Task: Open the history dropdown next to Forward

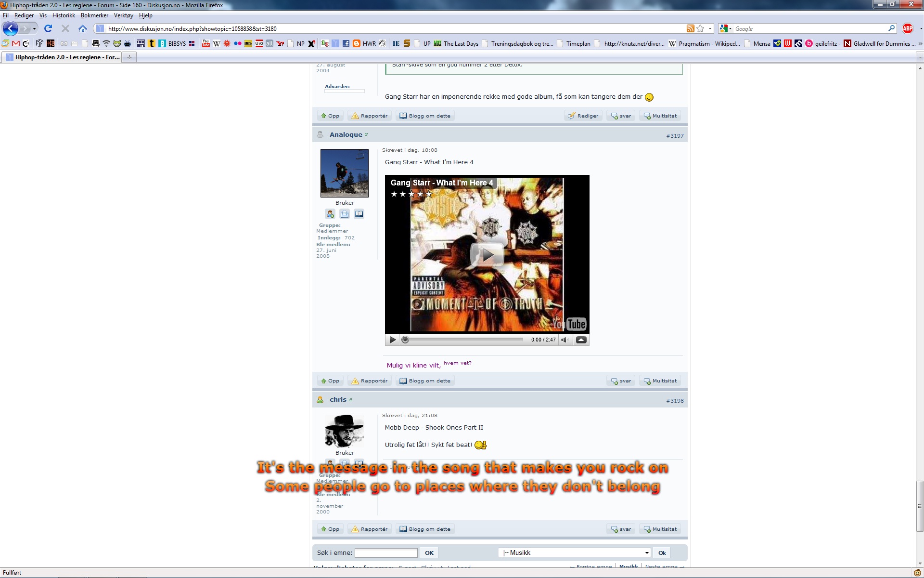Action: tap(34, 28)
